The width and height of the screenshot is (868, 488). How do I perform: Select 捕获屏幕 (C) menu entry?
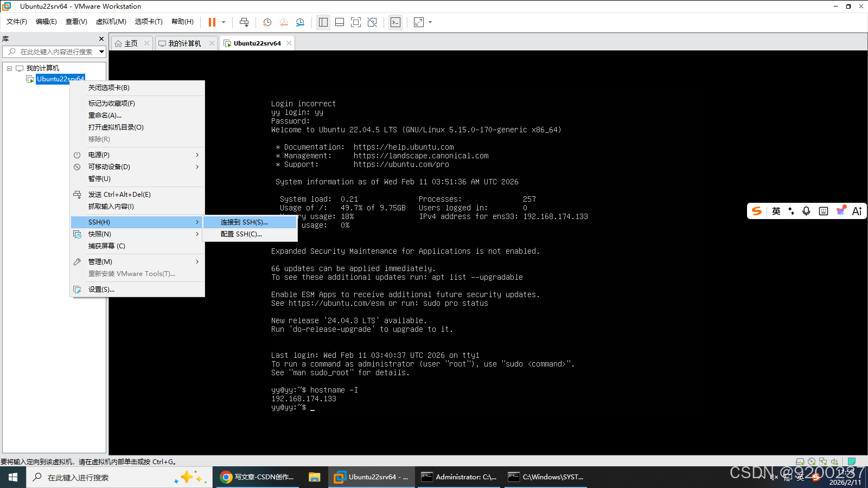pyautogui.click(x=137, y=246)
